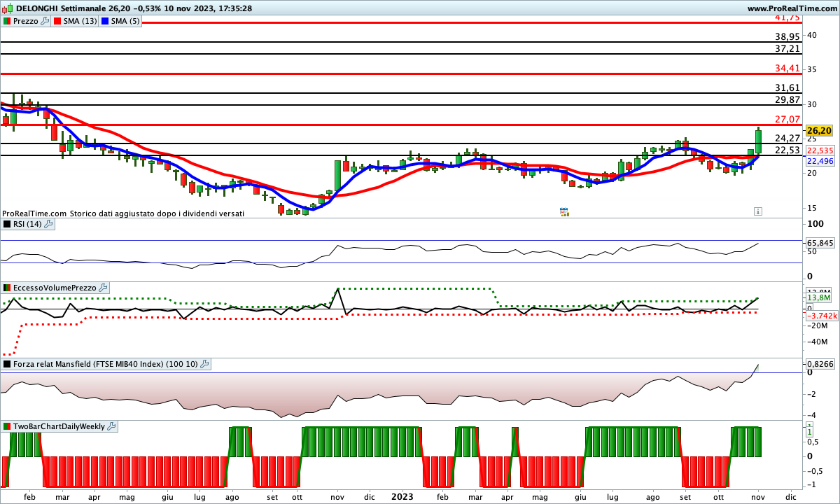Select the Forza relat Mansfield panel label
This screenshot has height=504, width=840.
point(106,364)
